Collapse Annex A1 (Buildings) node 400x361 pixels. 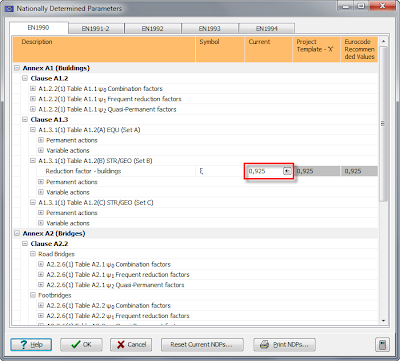point(17,68)
